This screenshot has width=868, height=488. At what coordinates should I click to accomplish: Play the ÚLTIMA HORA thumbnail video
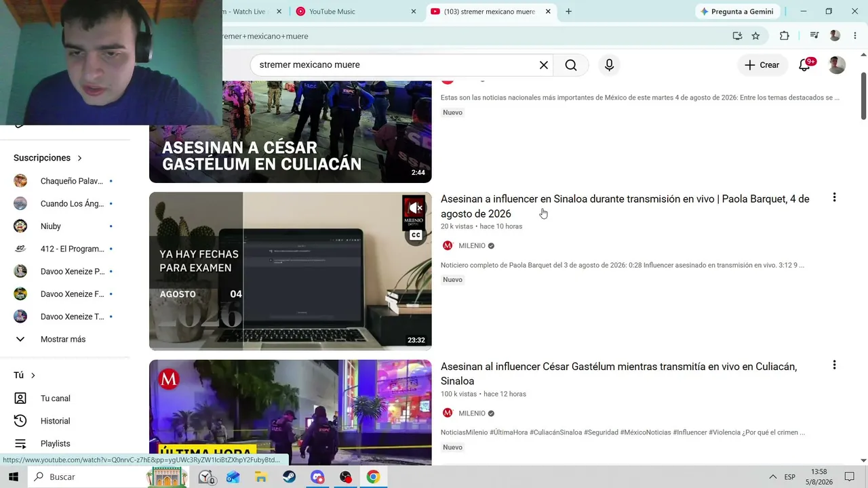pos(290,412)
